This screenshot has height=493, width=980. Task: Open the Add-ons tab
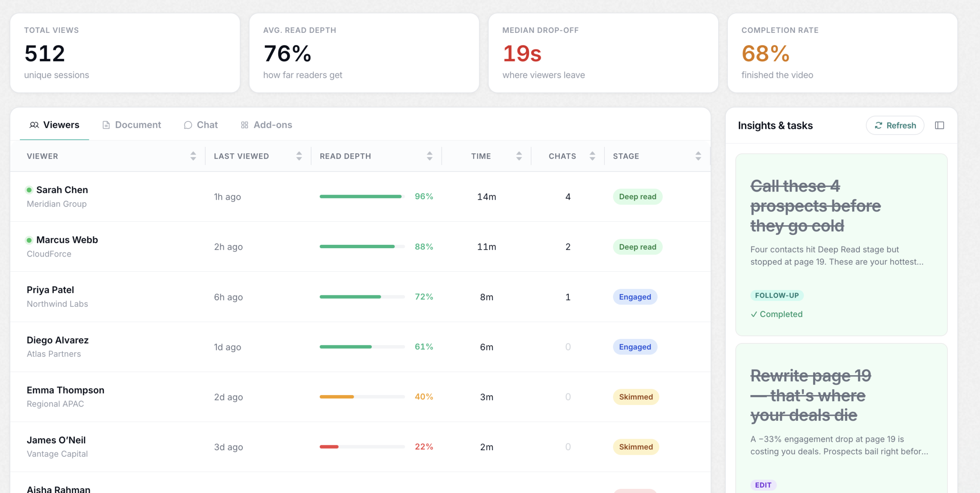pyautogui.click(x=266, y=125)
